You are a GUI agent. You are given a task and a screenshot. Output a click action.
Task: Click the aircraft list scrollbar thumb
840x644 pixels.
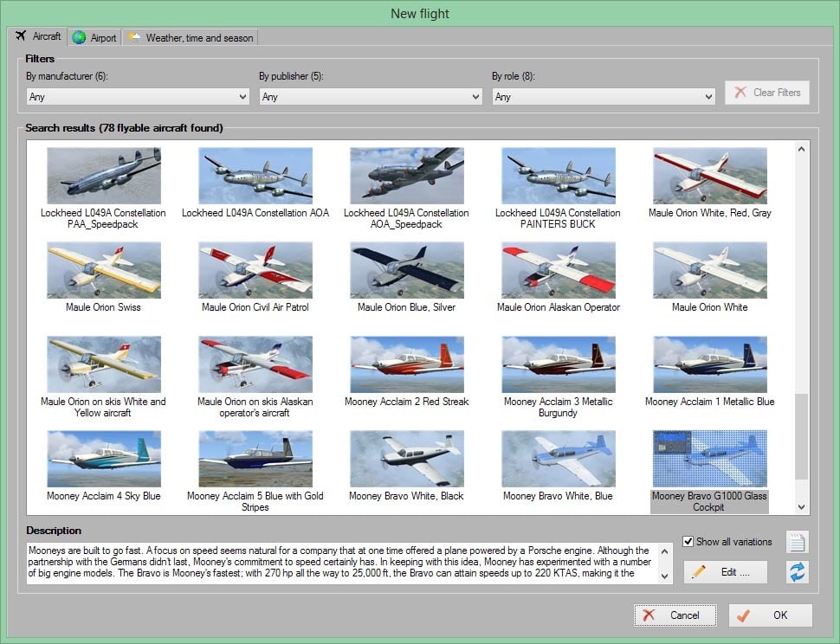(x=801, y=436)
